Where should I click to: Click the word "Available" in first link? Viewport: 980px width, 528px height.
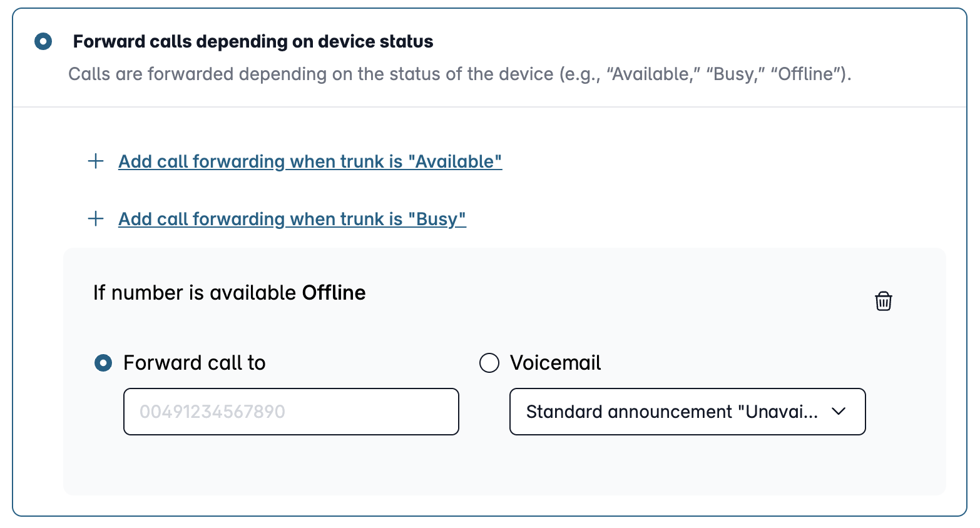(455, 161)
